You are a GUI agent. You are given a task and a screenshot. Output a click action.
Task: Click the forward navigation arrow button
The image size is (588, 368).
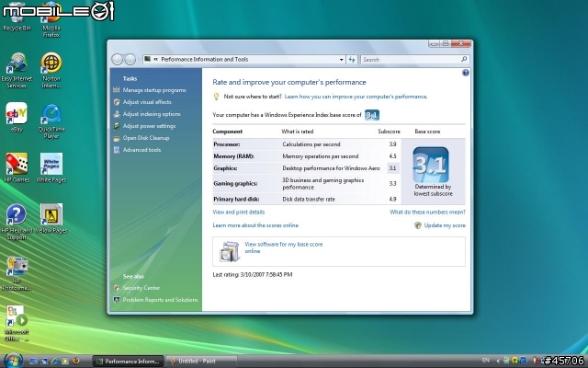pyautogui.click(x=130, y=59)
